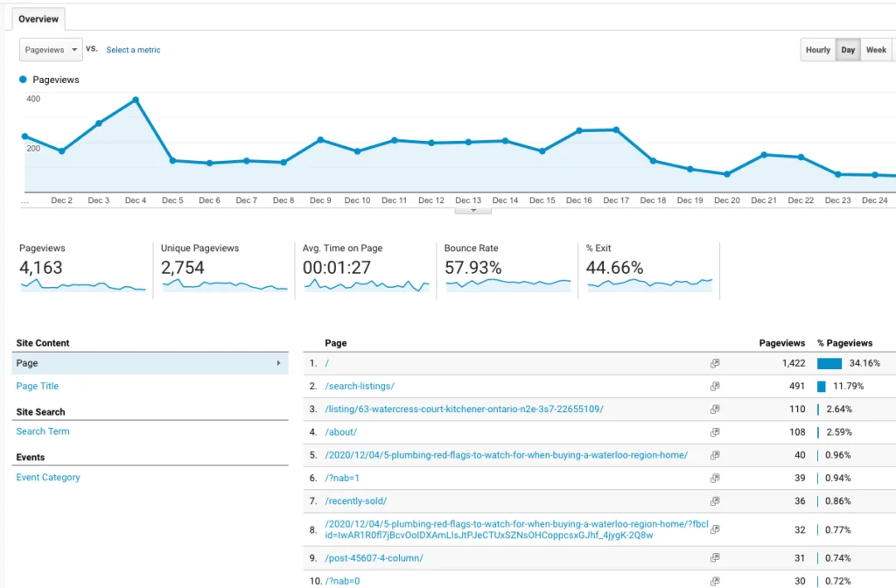896x588 pixels.
Task: Open external icon for /post-45607-4-column/ row
Action: [x=715, y=557]
